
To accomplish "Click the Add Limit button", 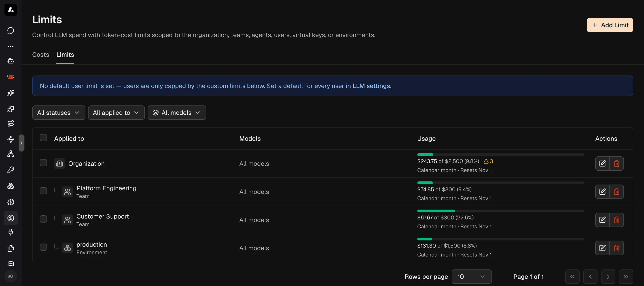I will pyautogui.click(x=610, y=25).
